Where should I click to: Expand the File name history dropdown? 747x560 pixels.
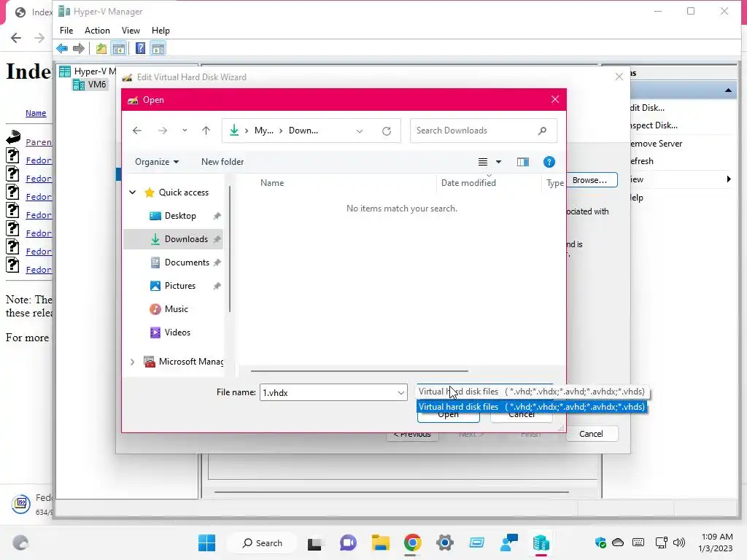(x=401, y=392)
